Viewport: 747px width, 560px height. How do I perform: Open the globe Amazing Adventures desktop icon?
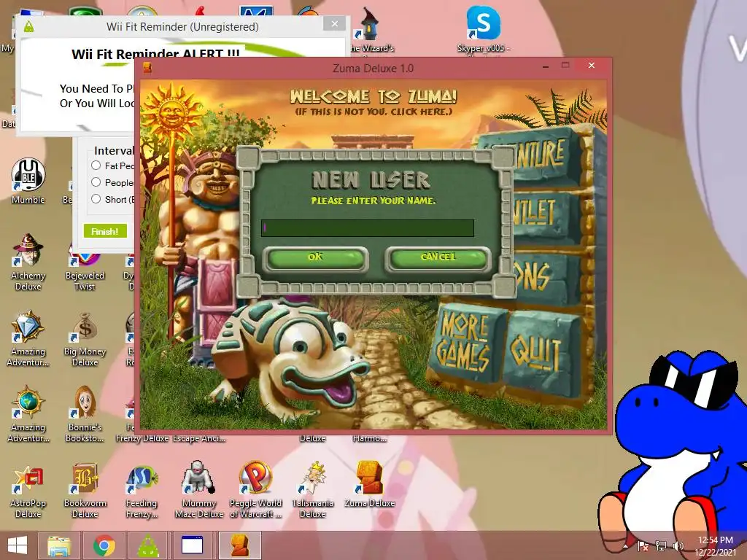(28, 414)
